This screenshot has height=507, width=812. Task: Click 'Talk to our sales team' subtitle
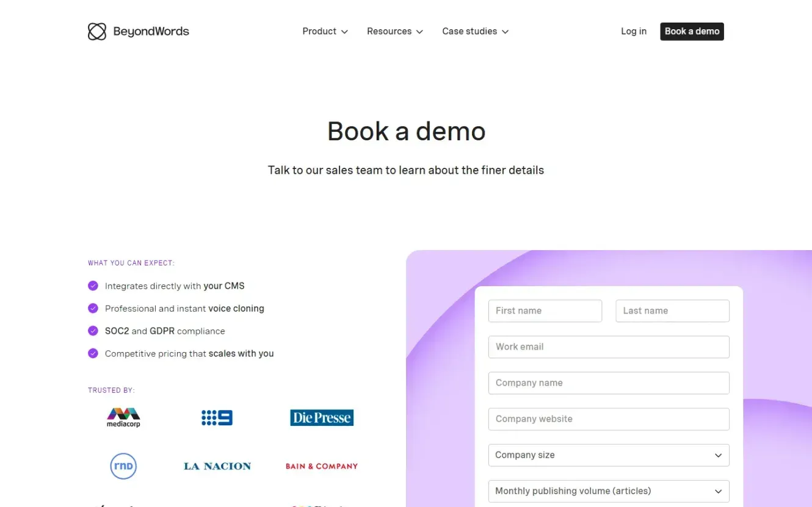(406, 170)
